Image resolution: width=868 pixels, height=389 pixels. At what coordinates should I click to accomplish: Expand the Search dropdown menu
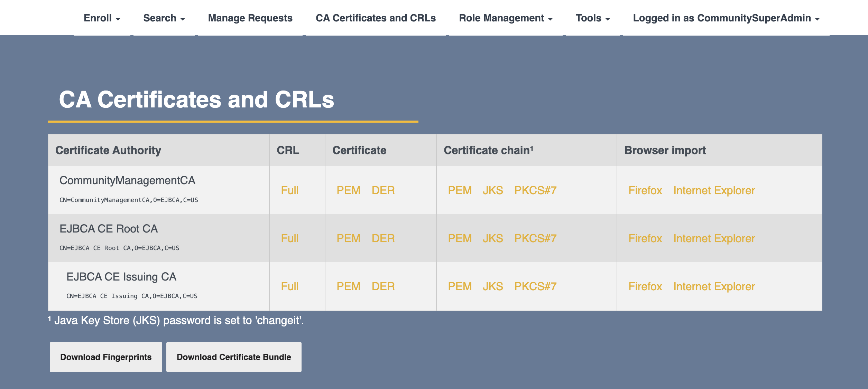point(164,18)
